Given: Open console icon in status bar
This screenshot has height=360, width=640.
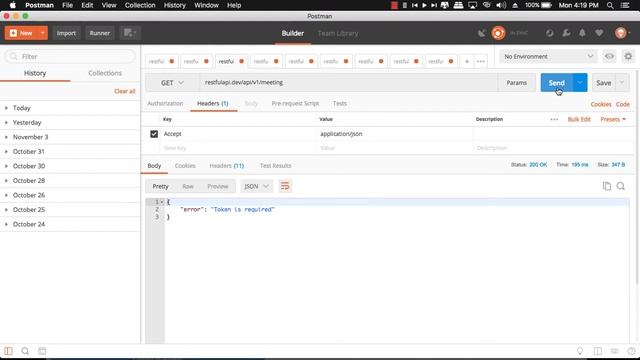Looking at the screenshot, I should click(x=42, y=351).
